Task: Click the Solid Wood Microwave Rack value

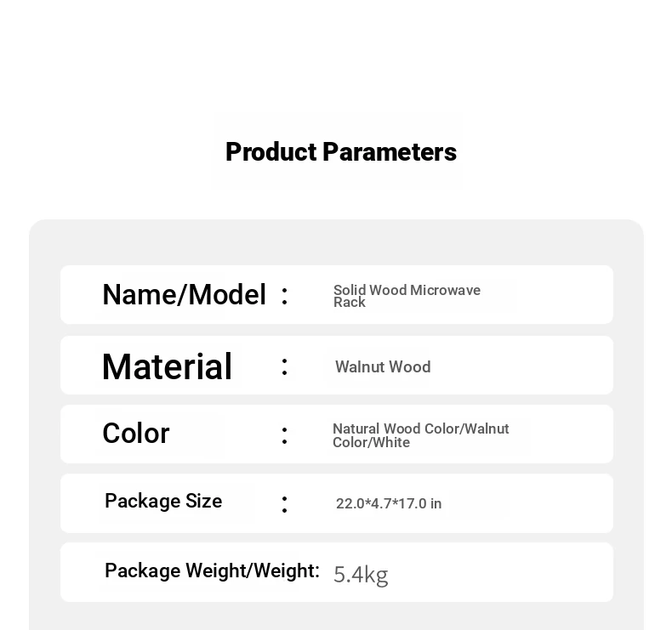Action: click(x=407, y=296)
